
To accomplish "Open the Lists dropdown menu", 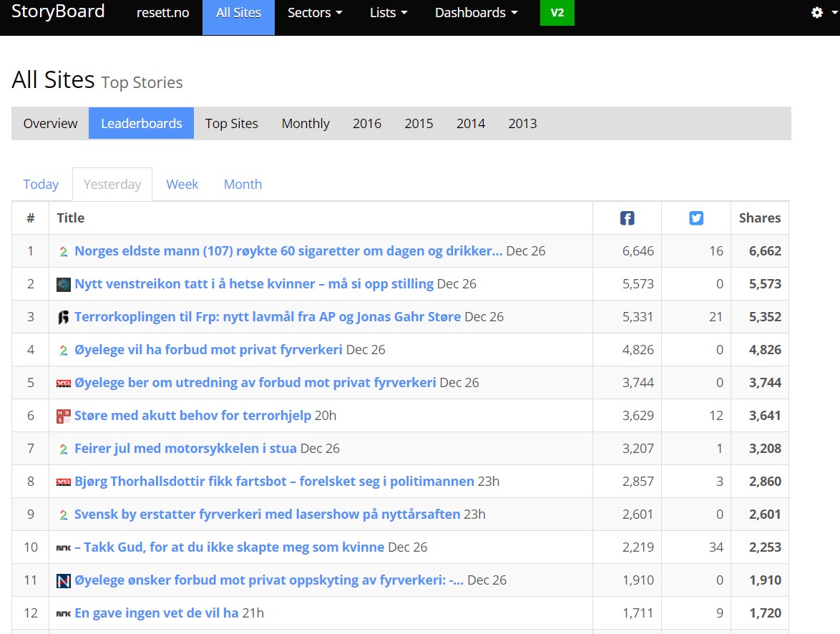I will 389,13.
